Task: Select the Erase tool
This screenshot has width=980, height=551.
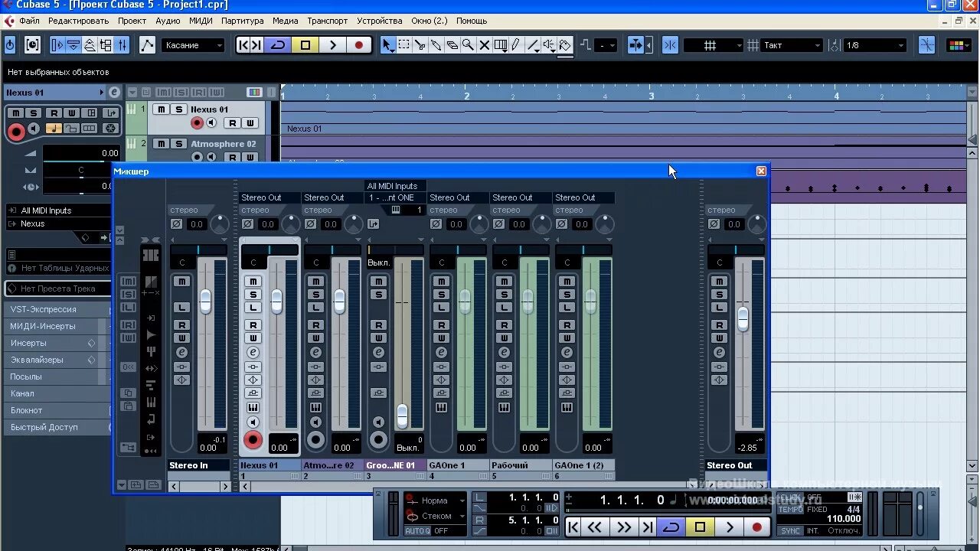Action: click(452, 45)
